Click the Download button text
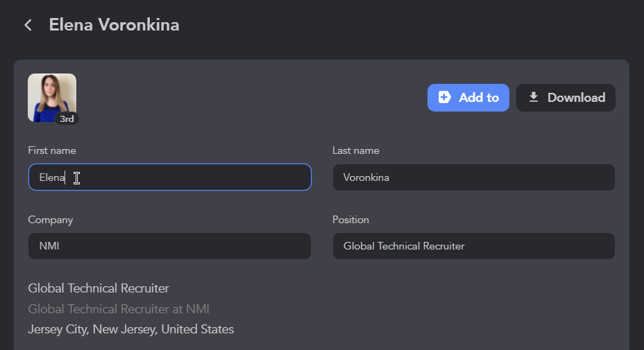 pyautogui.click(x=576, y=98)
